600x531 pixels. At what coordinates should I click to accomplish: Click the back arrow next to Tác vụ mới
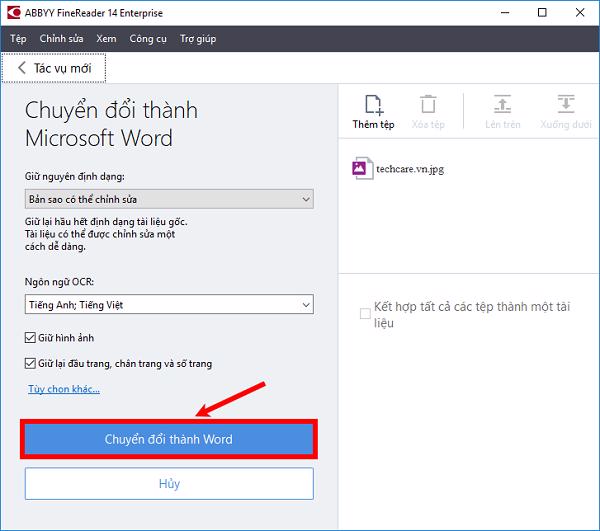22,68
